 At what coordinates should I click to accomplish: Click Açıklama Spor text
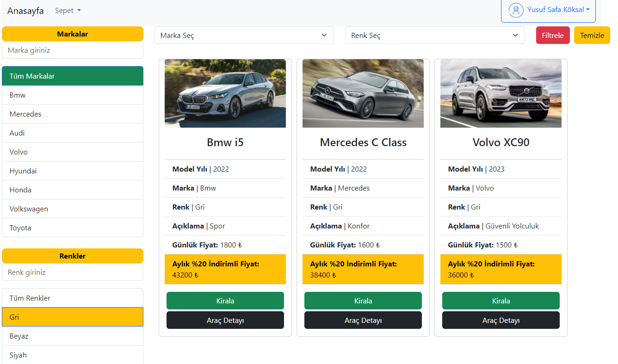(199, 226)
